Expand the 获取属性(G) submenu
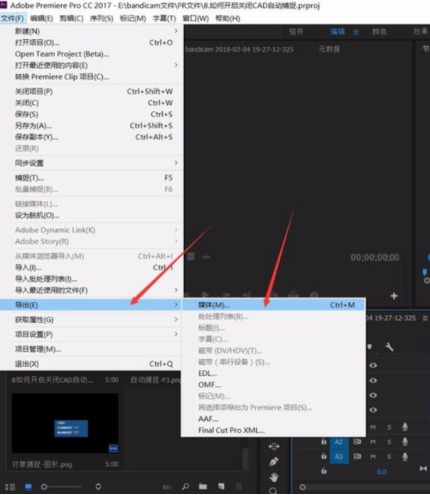Viewport: 430px width, 495px height. tap(92, 320)
